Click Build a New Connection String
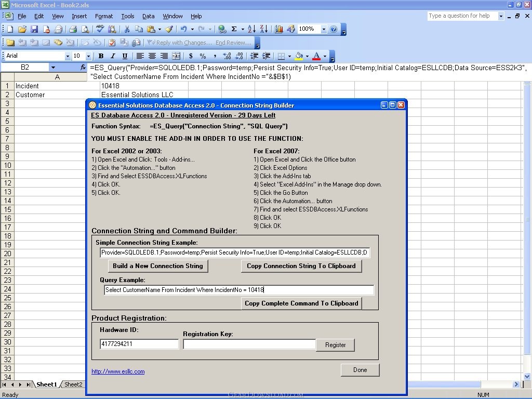The image size is (532, 399). pyautogui.click(x=158, y=266)
